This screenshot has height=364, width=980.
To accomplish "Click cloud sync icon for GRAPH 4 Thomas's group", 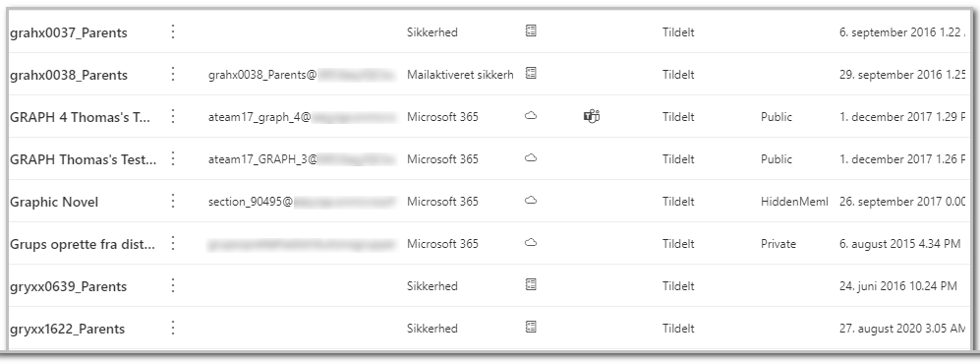I will click(x=531, y=116).
